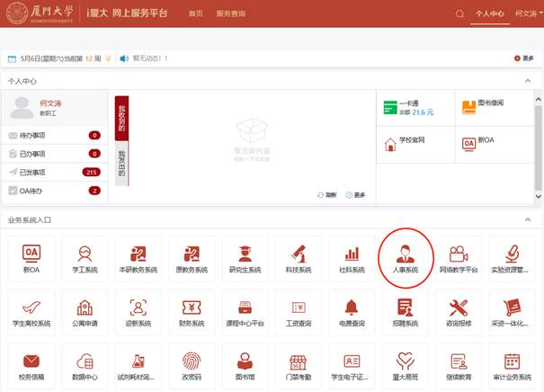
Task: Switch to the 我发出的 tab
Action: (x=121, y=162)
